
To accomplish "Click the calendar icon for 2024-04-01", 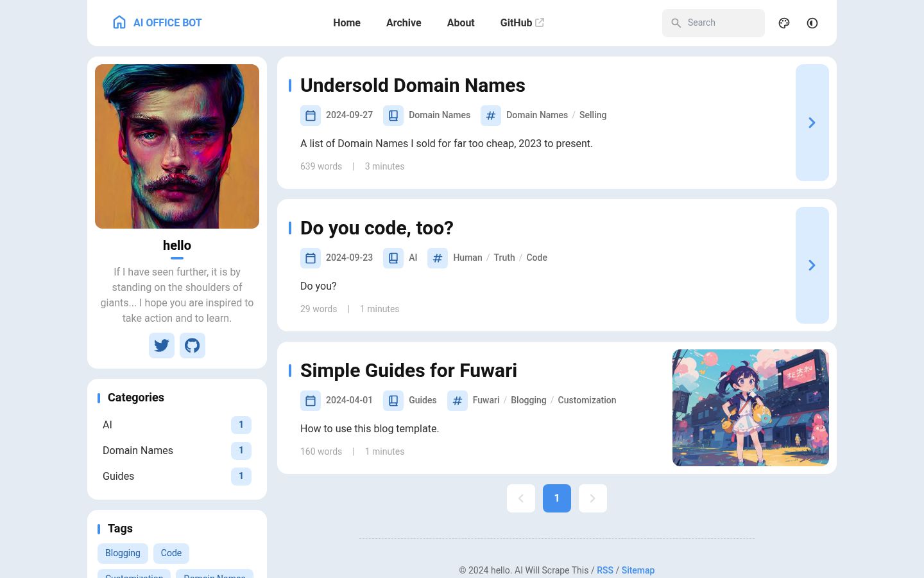I will [x=311, y=401].
